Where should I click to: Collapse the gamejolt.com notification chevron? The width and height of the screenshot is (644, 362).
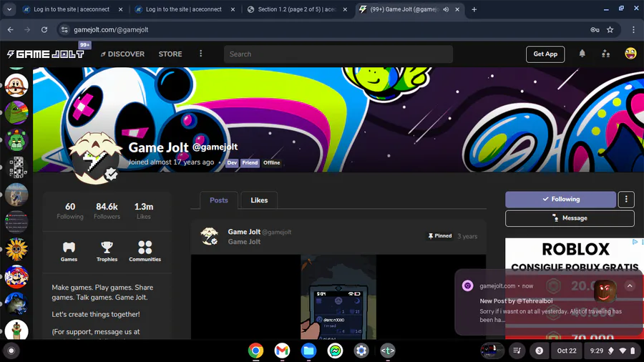[630, 285]
